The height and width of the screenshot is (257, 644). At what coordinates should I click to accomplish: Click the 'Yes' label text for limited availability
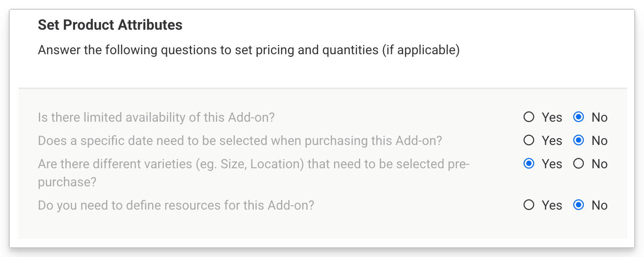pyautogui.click(x=552, y=117)
